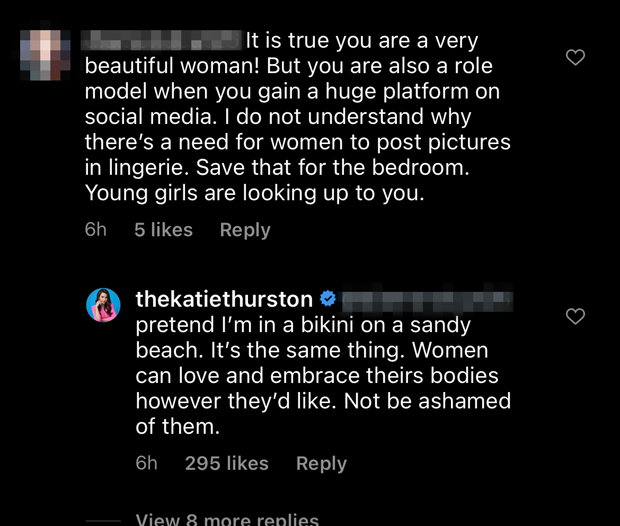Open the thekatiethurston username link
Viewport: 620px width, 526px height.
225,299
